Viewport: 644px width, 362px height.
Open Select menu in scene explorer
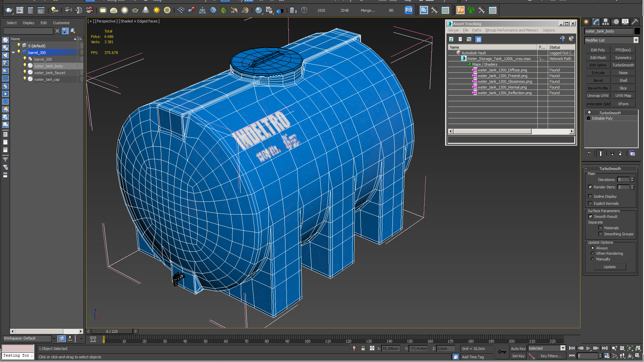pos(12,23)
